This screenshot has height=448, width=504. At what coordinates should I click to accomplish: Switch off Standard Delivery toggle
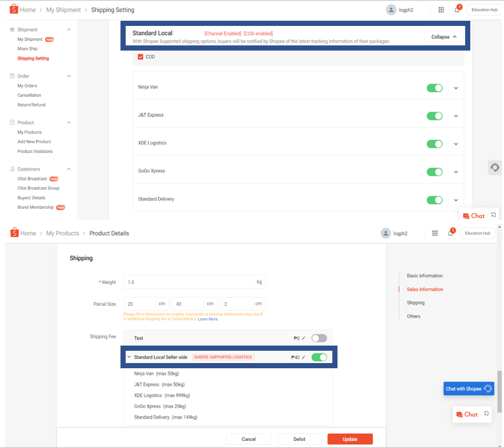pos(435,200)
